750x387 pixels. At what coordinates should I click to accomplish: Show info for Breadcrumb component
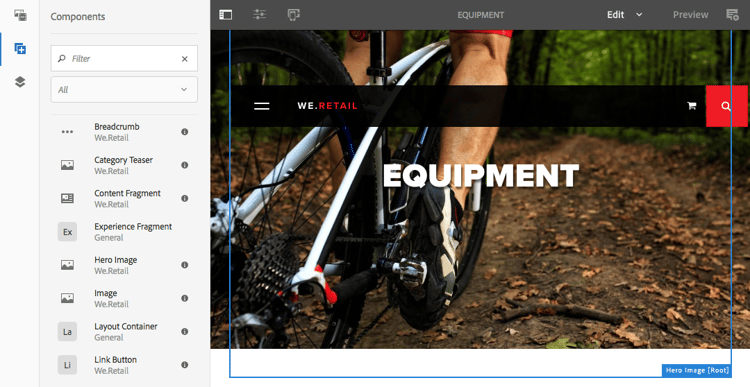pyautogui.click(x=185, y=132)
